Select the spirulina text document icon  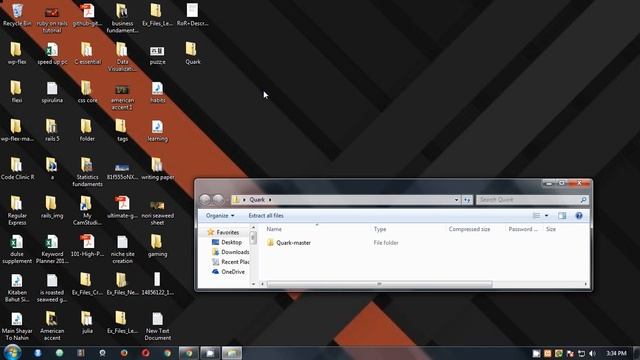[52, 92]
